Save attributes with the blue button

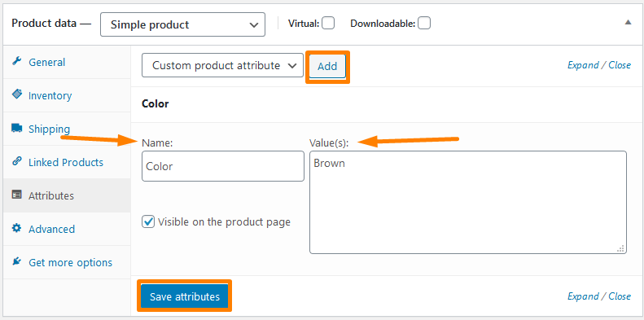tap(185, 296)
